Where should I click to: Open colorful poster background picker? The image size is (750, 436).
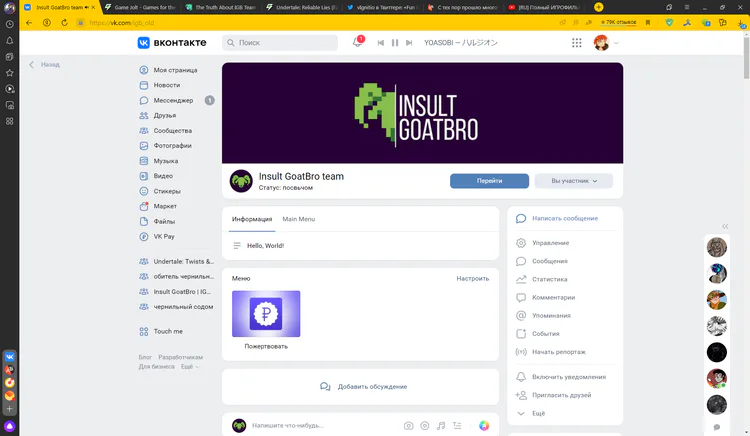coord(484,425)
